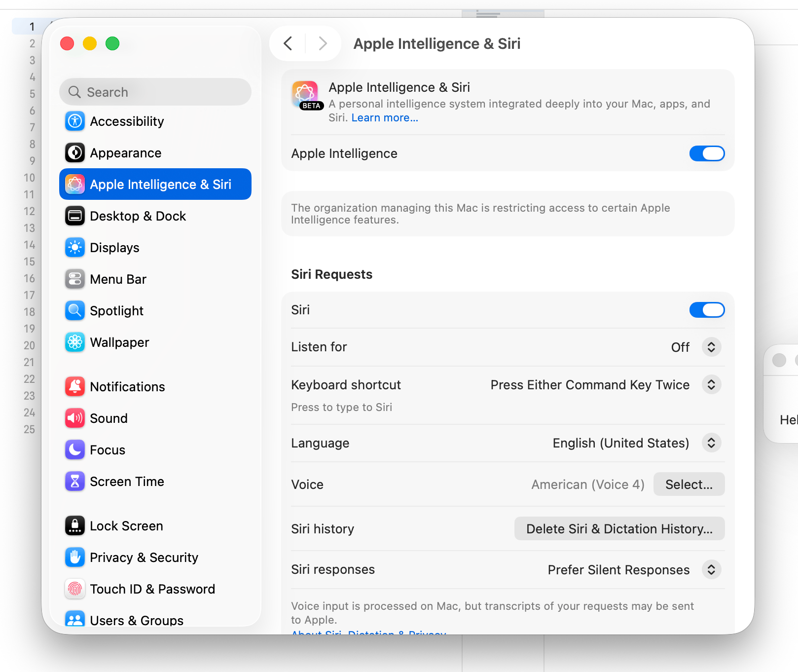Image resolution: width=798 pixels, height=672 pixels.
Task: Click the Voice row label
Action: coord(307,485)
